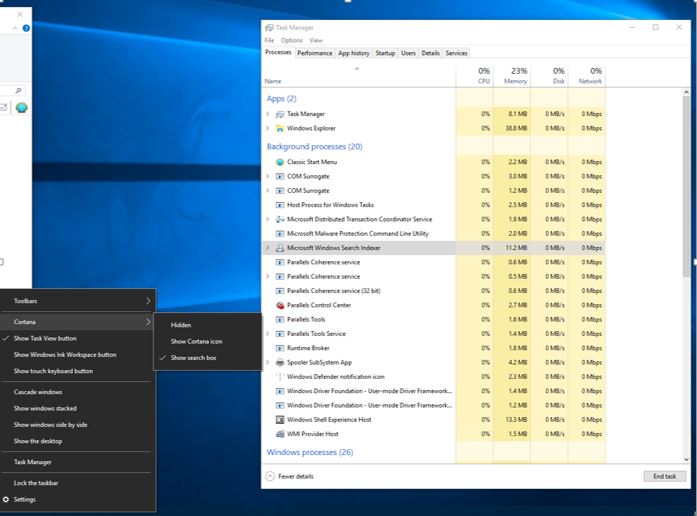Expand the Spooler SubSystem App row

click(x=268, y=362)
